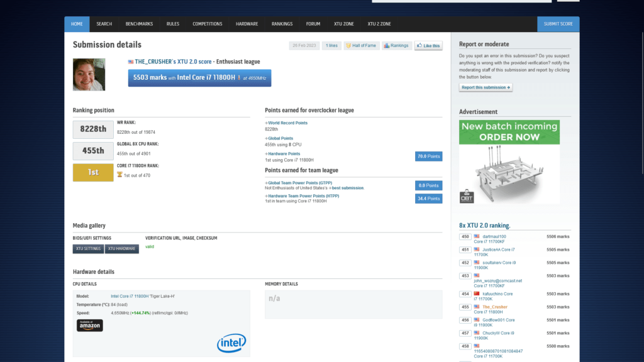Go to the SEARCH menu item
The width and height of the screenshot is (644, 362).
pyautogui.click(x=104, y=25)
